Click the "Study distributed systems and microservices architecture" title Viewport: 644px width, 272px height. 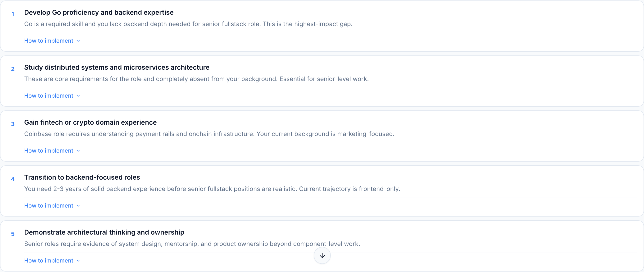(x=117, y=68)
